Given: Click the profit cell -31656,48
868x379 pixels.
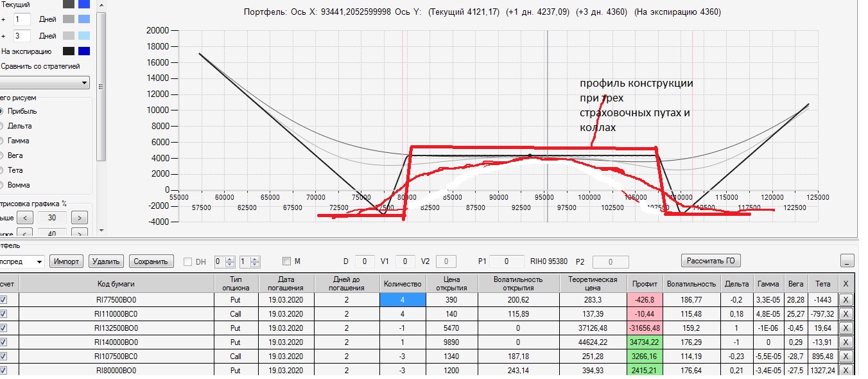Looking at the screenshot, I should (644, 328).
